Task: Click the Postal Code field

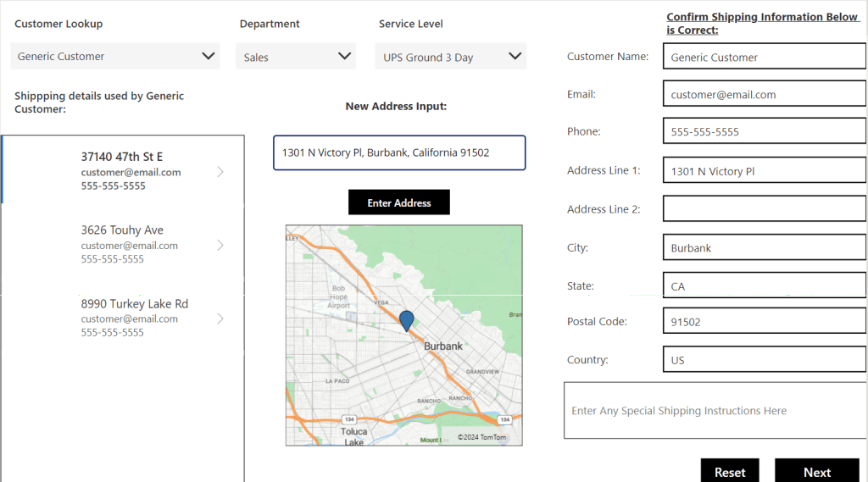Action: [764, 321]
